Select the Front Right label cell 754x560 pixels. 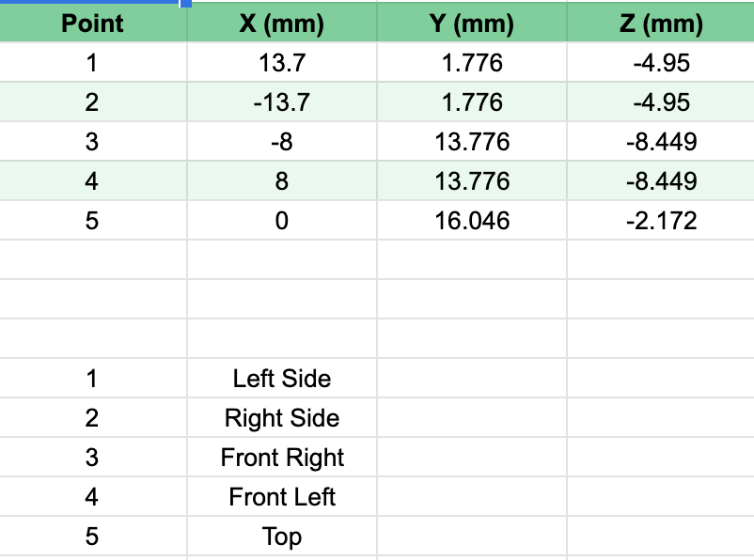[282, 458]
